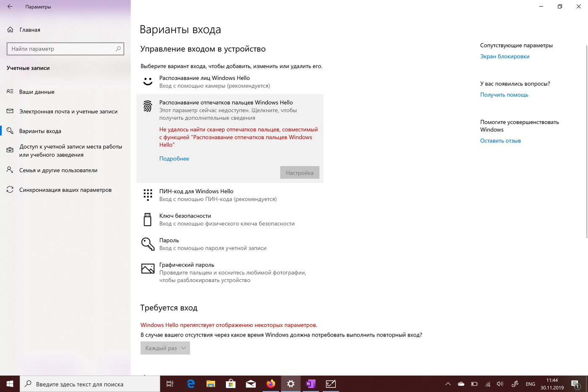588x392 pixels.
Task: Click the Settings gear in taskbar
Action: pos(291,384)
